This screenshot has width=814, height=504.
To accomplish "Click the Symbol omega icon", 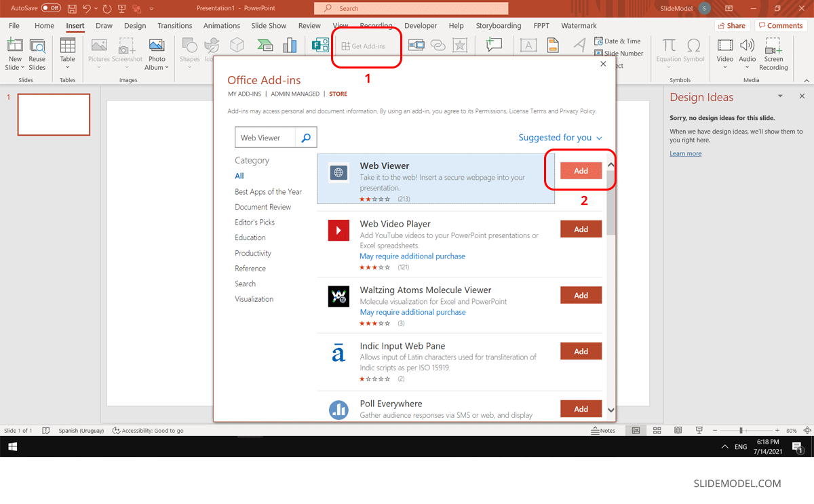I will point(693,45).
